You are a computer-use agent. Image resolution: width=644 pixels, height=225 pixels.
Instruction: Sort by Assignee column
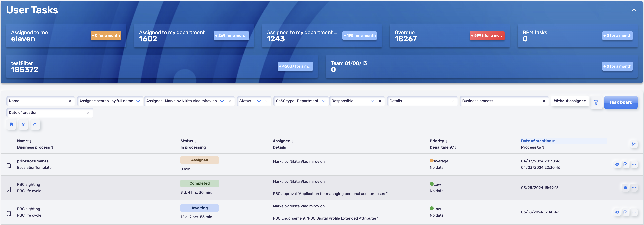click(283, 141)
